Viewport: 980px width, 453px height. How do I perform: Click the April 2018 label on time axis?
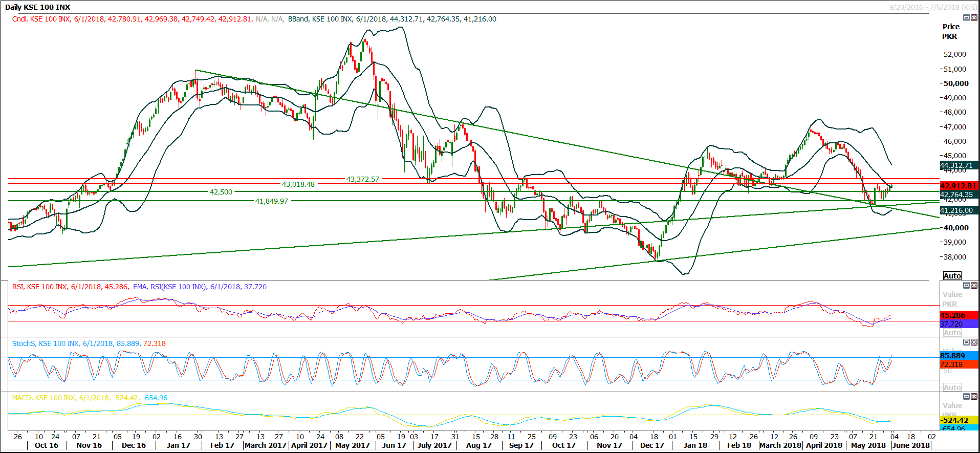(x=824, y=445)
